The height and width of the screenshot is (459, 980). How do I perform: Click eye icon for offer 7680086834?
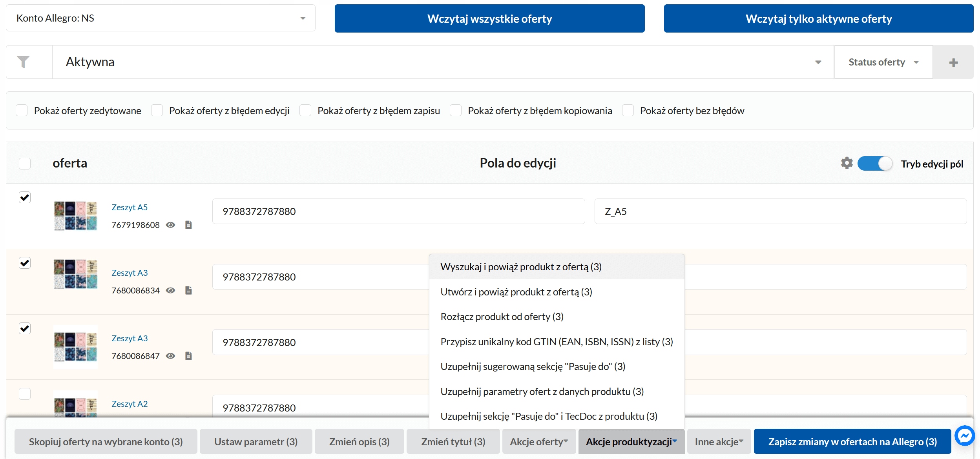[x=170, y=290]
